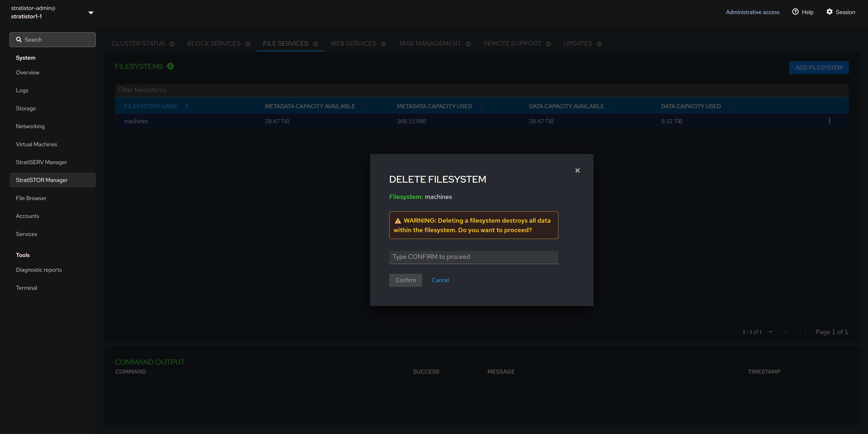Focus the sidebar Search box
This screenshot has height=434, width=868.
tap(53, 40)
